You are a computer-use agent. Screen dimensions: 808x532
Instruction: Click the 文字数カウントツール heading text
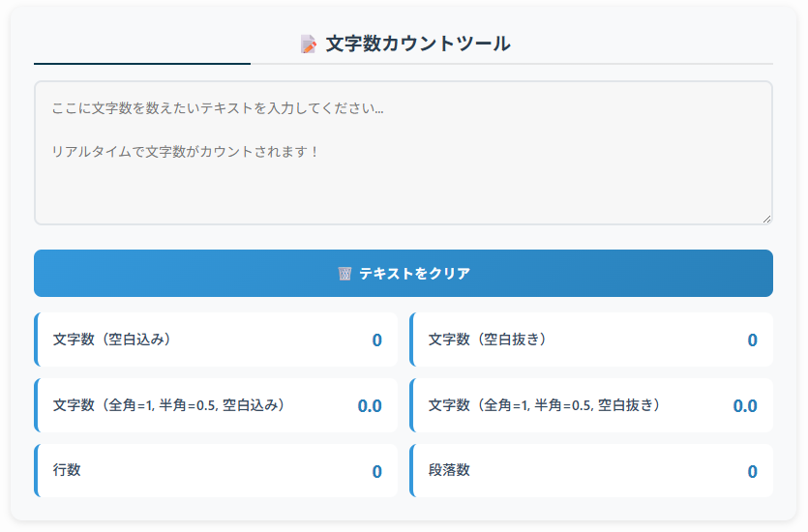click(x=418, y=44)
